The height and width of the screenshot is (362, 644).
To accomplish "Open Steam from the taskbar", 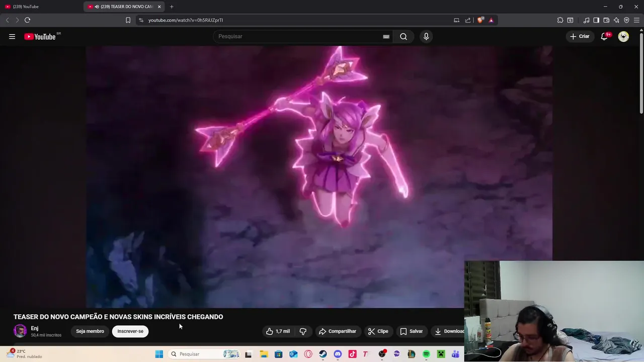I will point(323,354).
